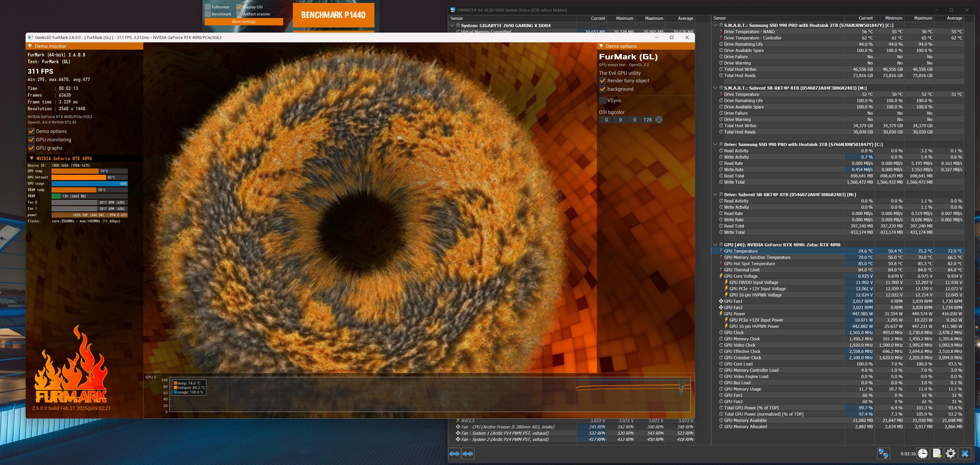This screenshot has height=465, width=980.
Task: Click the BENCHMARK P1440 button
Action: pos(333,15)
